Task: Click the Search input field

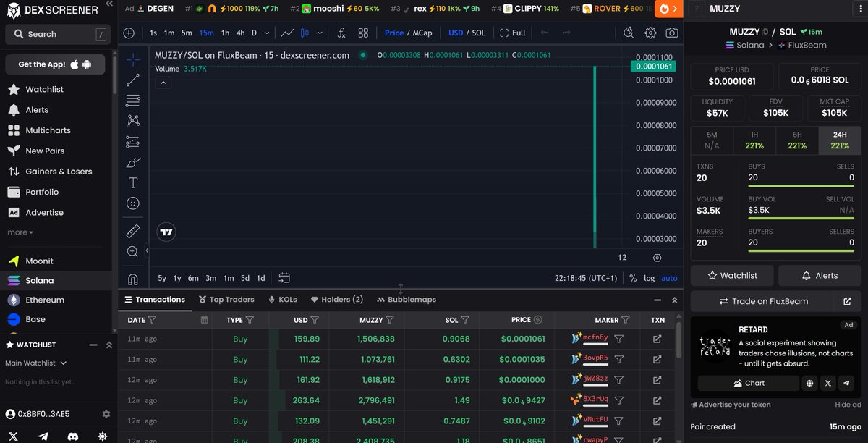Action: 57,34
